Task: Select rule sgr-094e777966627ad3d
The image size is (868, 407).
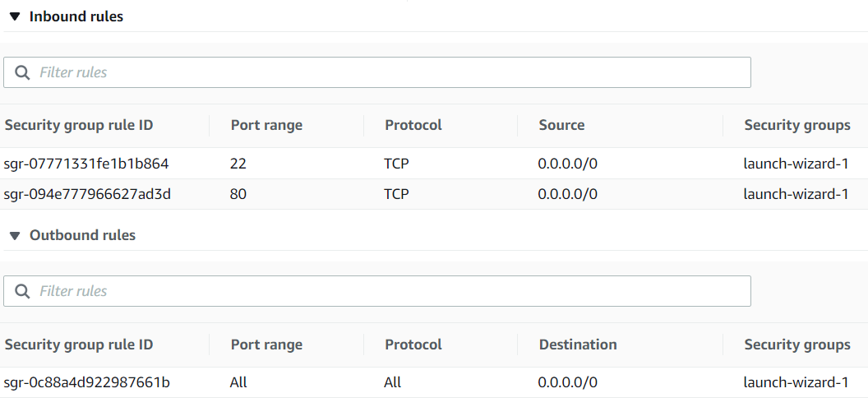Action: pyautogui.click(x=87, y=194)
